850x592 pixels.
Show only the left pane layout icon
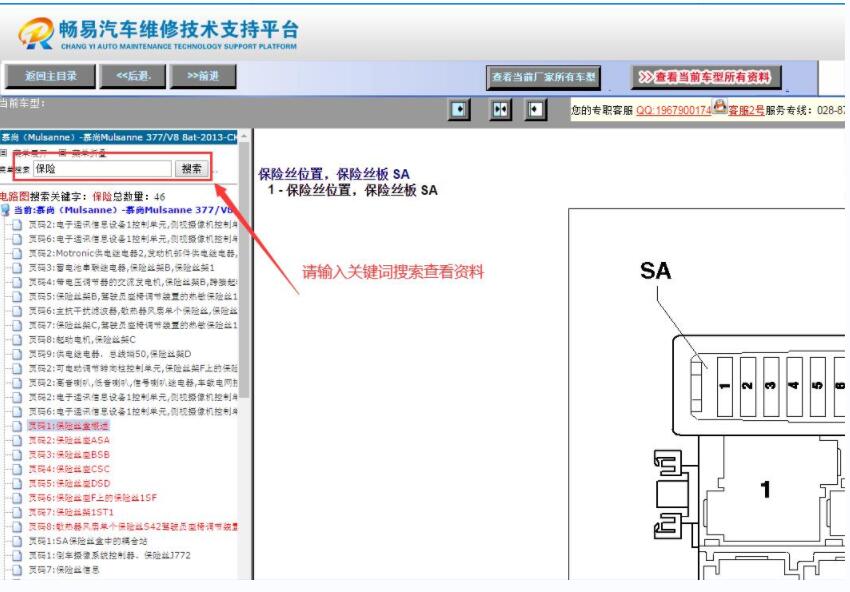[459, 110]
